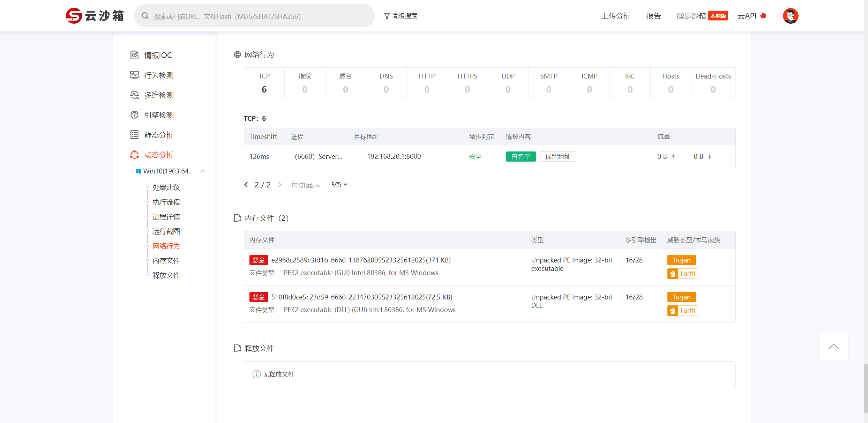Jump to 内存文件 in sidebar tree
868x423 pixels.
(166, 261)
